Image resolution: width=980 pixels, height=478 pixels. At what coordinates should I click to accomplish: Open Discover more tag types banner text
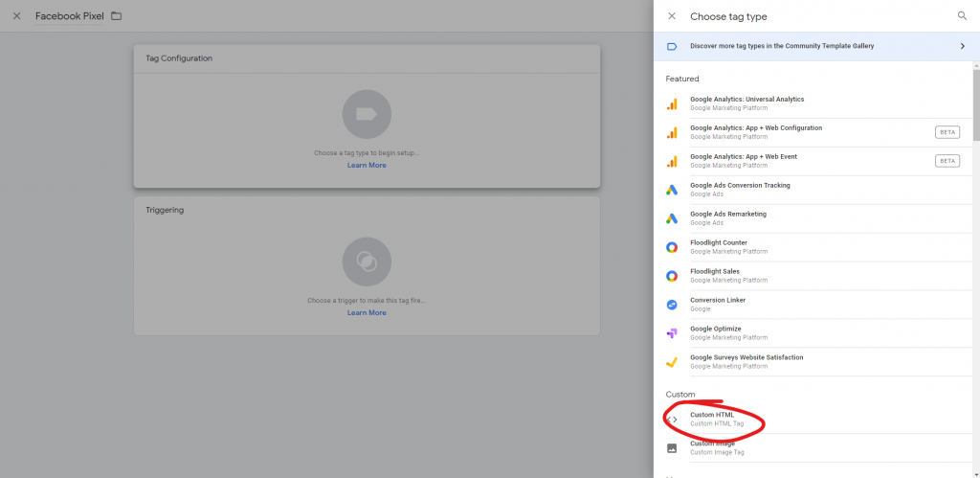click(x=782, y=46)
